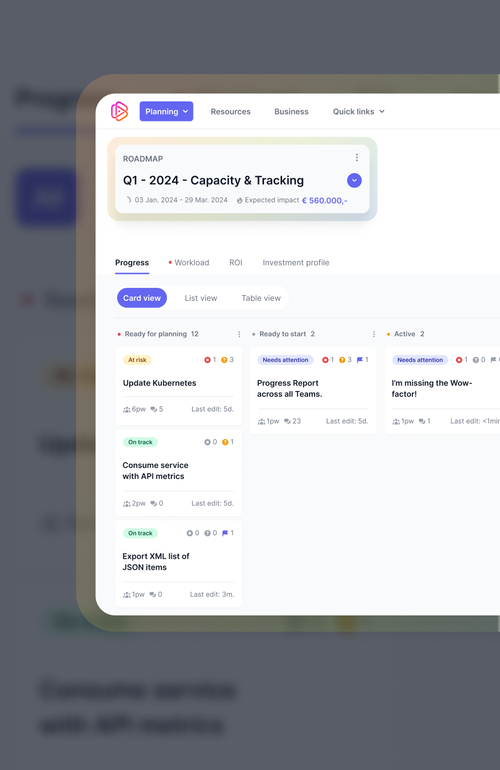Click Last edit: 3m. on Export XML card
This screenshot has width=500, height=770.
click(212, 595)
